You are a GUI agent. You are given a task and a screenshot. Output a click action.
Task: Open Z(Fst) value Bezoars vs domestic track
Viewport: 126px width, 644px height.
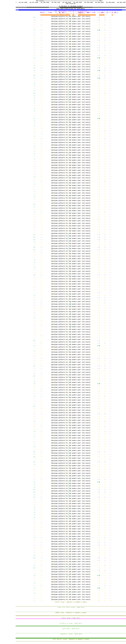pyautogui.click(x=71, y=602)
